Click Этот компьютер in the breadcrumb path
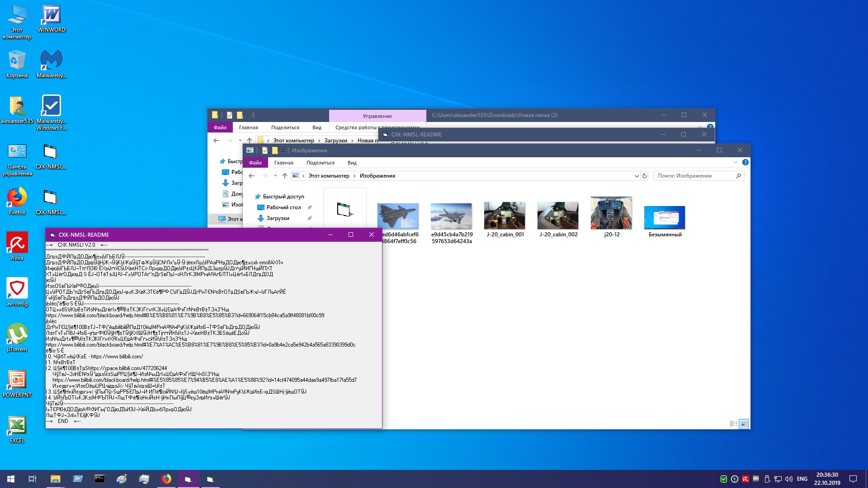This screenshot has width=868, height=488. [x=329, y=176]
